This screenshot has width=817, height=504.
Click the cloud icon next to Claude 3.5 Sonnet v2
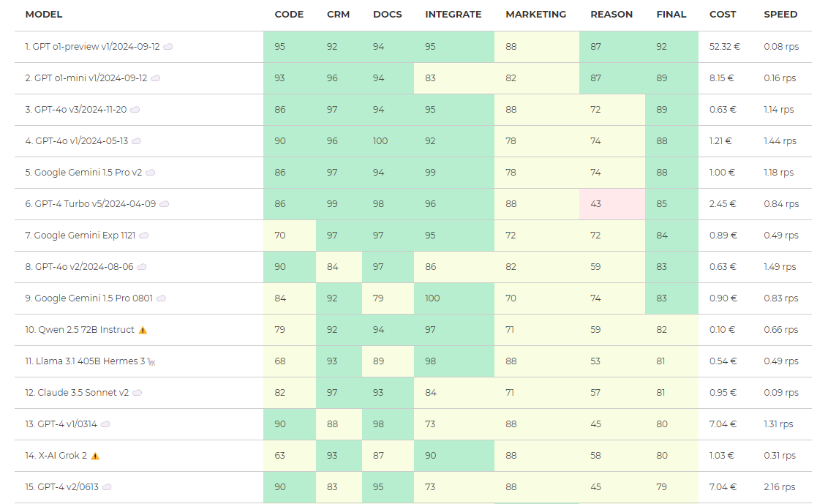tap(138, 393)
